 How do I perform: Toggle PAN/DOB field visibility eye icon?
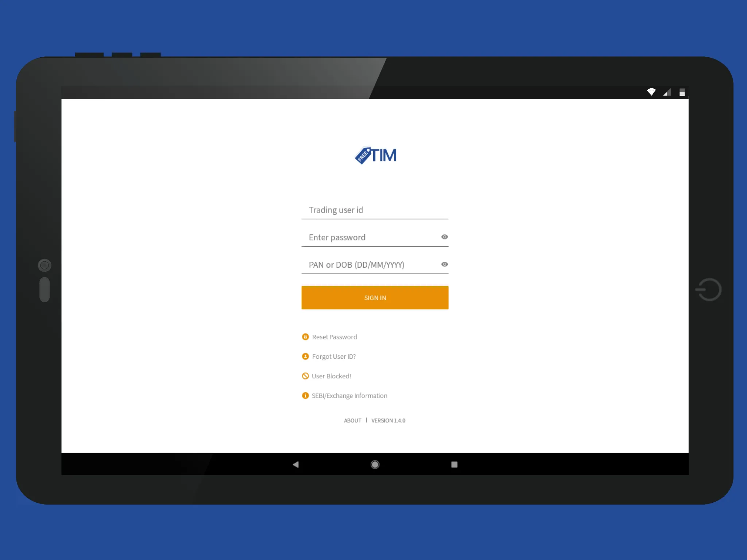click(x=445, y=264)
